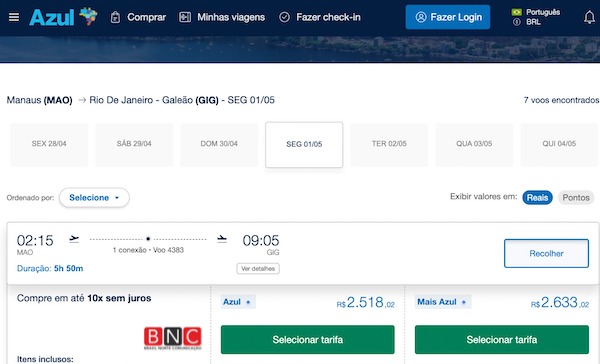The height and width of the screenshot is (364, 600).
Task: Switch price display to Pontos
Action: click(x=576, y=198)
